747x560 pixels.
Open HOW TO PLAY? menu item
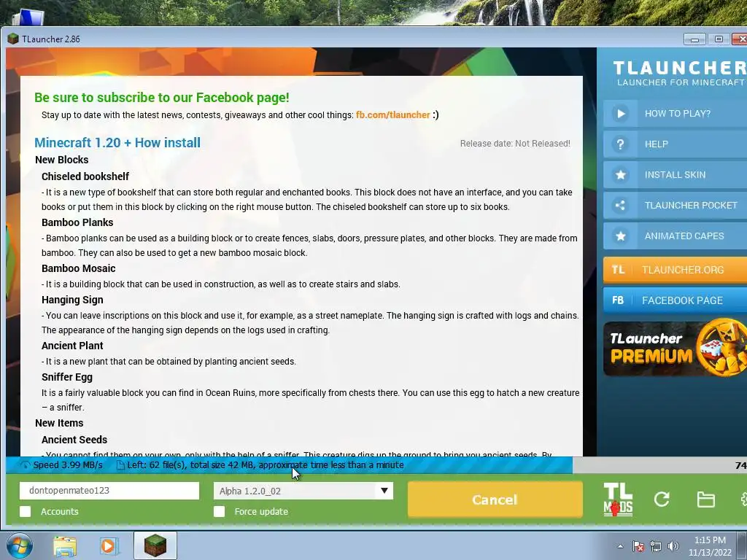(x=675, y=113)
